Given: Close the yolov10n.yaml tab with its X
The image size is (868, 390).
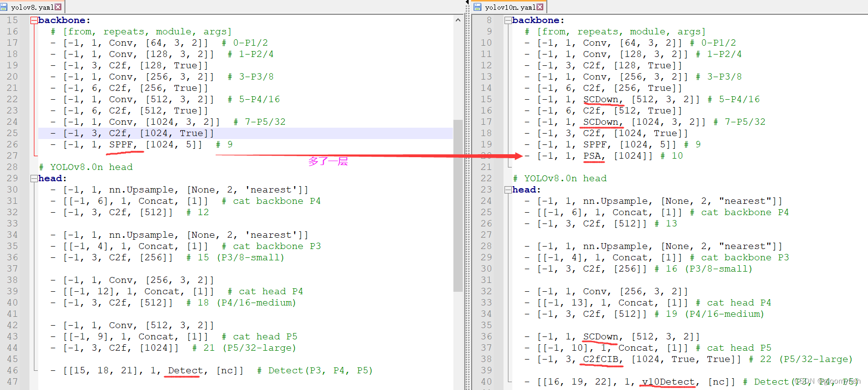Looking at the screenshot, I should (x=540, y=7).
